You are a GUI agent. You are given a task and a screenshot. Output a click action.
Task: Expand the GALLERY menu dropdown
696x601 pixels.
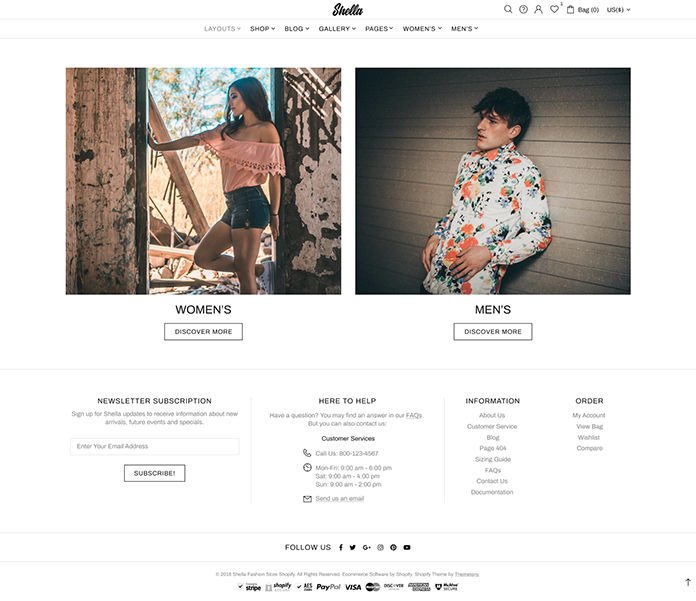[x=337, y=28]
